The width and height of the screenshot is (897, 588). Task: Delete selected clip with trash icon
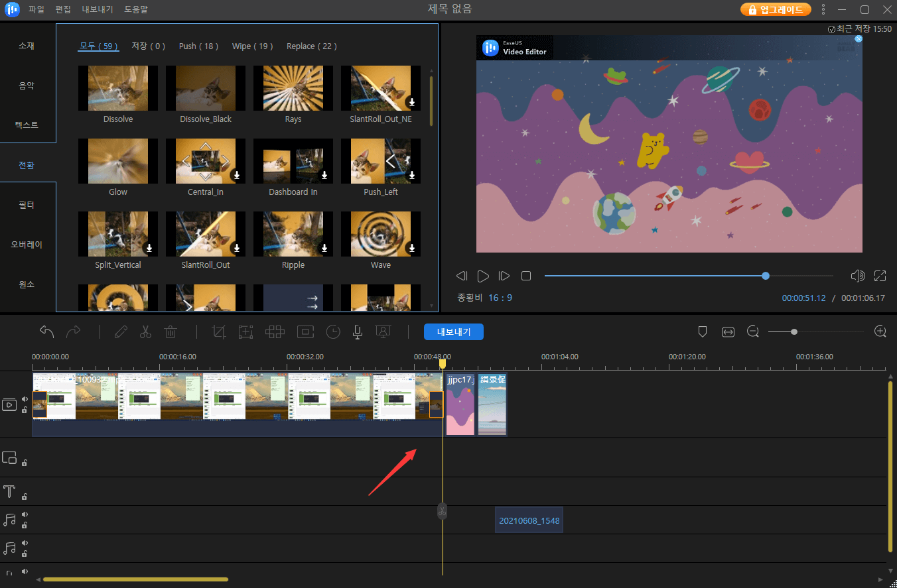pos(171,332)
